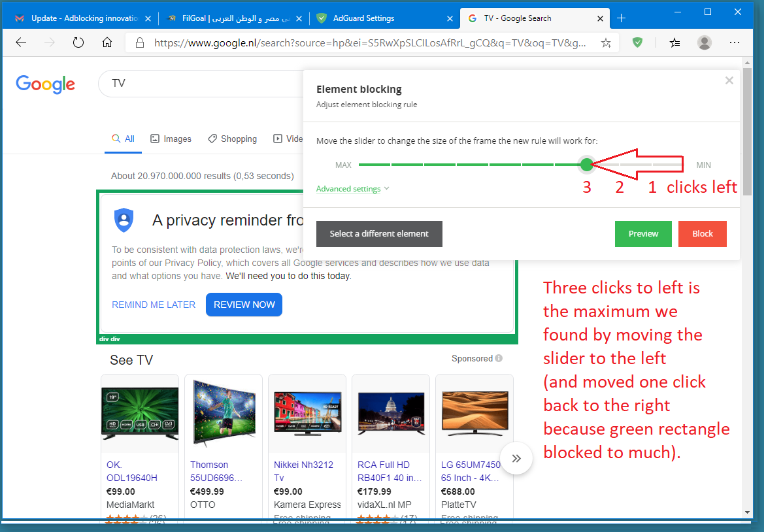This screenshot has width=766, height=532.
Task: Open a new tab with plus icon
Action: tap(622, 18)
